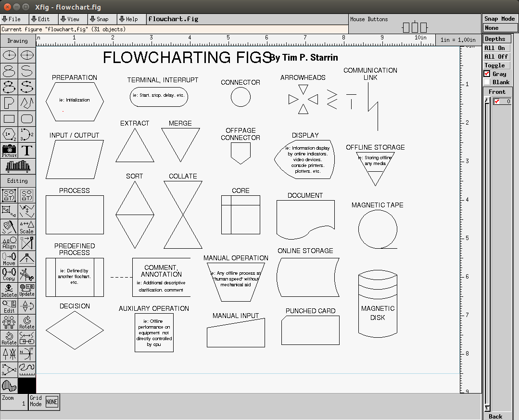Select the polygon drawing tool
Image resolution: width=519 pixels, height=420 pixels.
tap(9, 102)
